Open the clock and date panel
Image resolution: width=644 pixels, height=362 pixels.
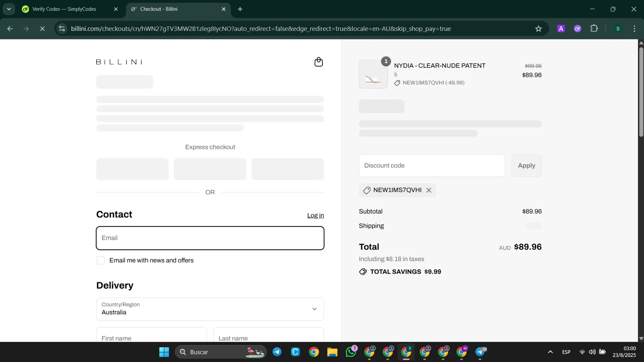[624, 352]
